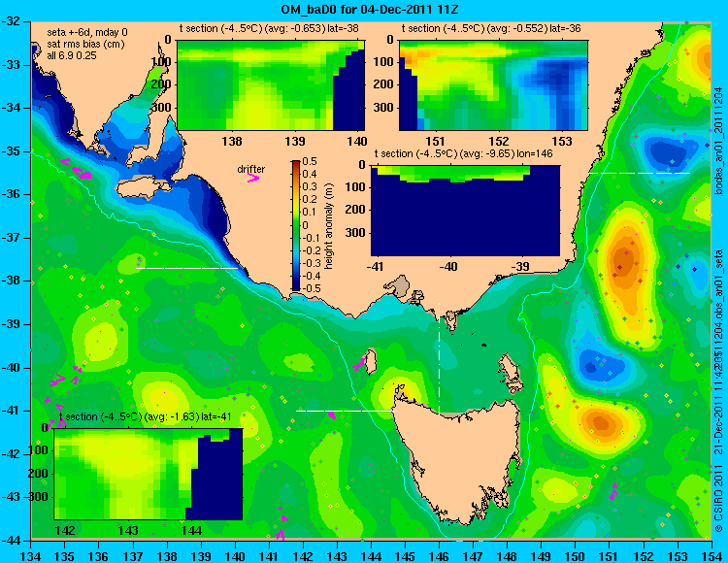Click the 300 depth label of lat=-36 inset
The height and width of the screenshot is (563, 728).
tap(384, 108)
